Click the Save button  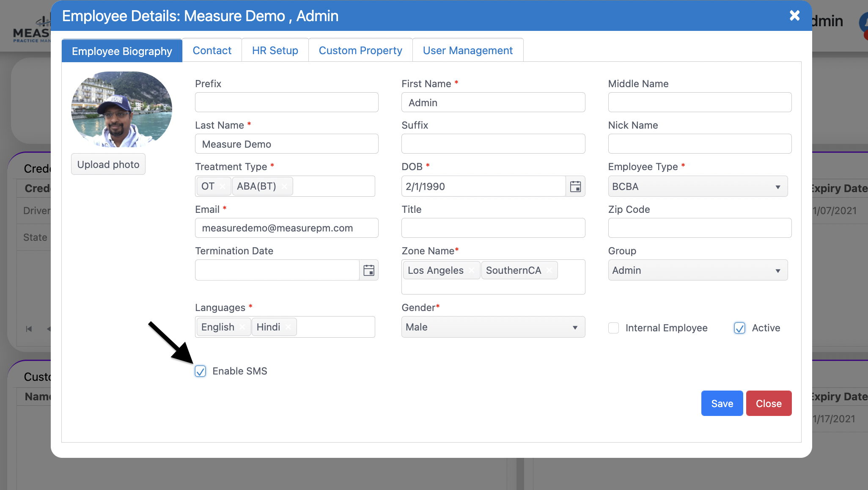(722, 403)
